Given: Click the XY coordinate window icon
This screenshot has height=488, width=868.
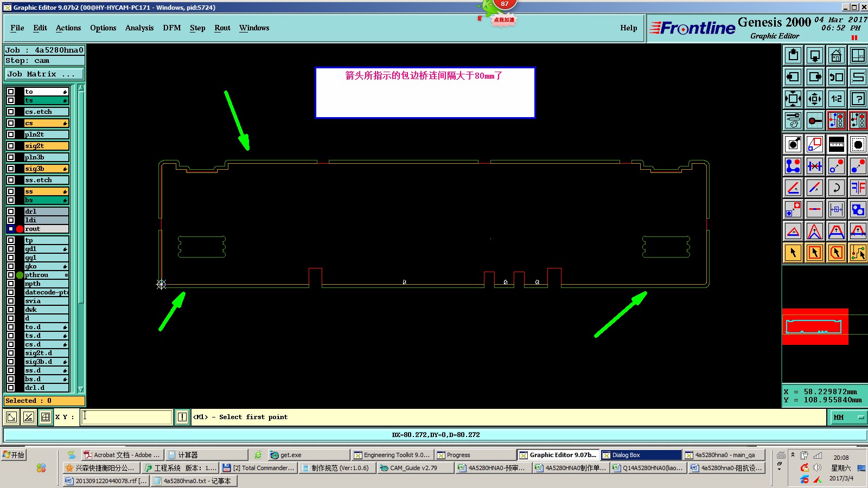Looking at the screenshot, I should click(x=858, y=55).
